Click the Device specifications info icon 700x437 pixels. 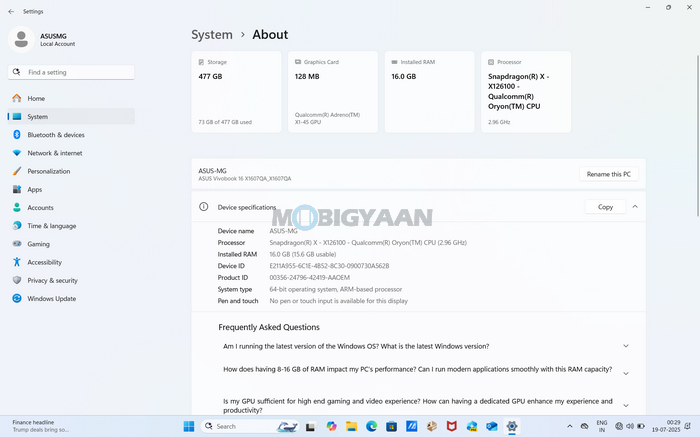[204, 207]
